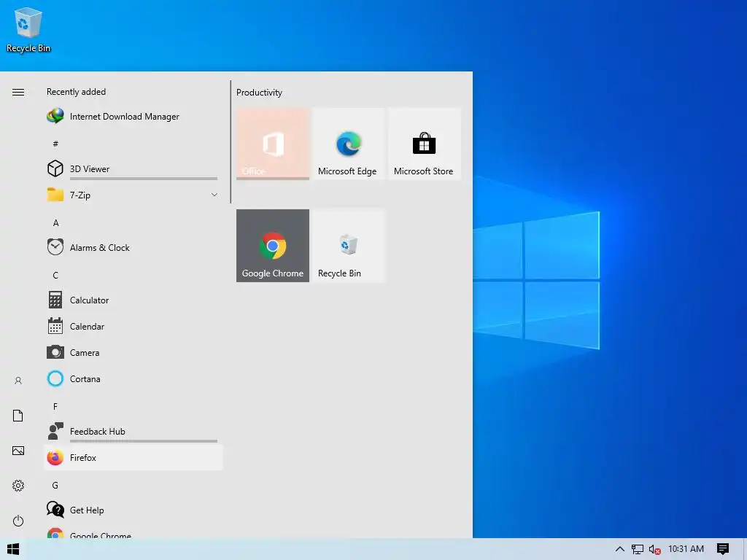Image resolution: width=747 pixels, height=560 pixels.
Task: Expand the Start menu hamburger
Action: (x=18, y=92)
